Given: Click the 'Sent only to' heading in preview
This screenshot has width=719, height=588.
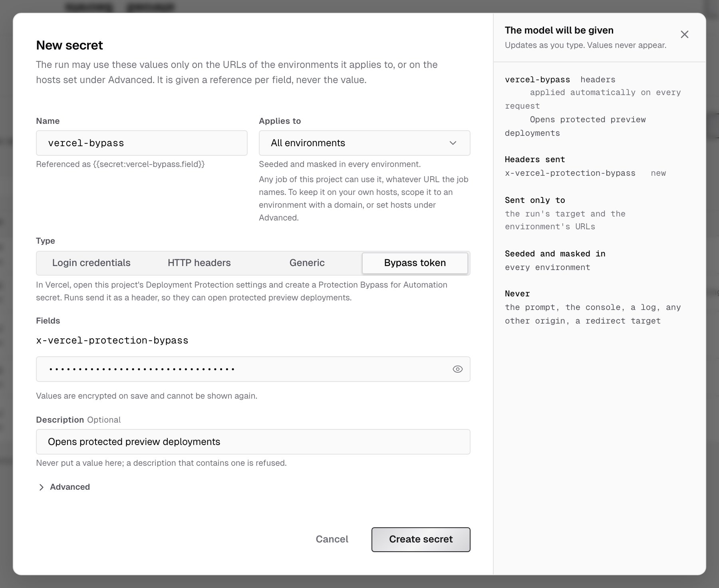Looking at the screenshot, I should pyautogui.click(x=534, y=200).
